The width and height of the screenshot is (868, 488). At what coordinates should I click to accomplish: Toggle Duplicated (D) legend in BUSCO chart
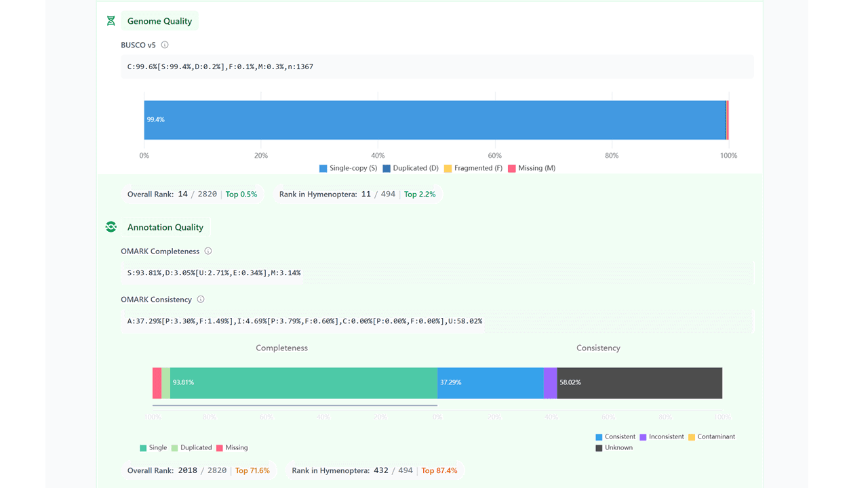(x=410, y=168)
